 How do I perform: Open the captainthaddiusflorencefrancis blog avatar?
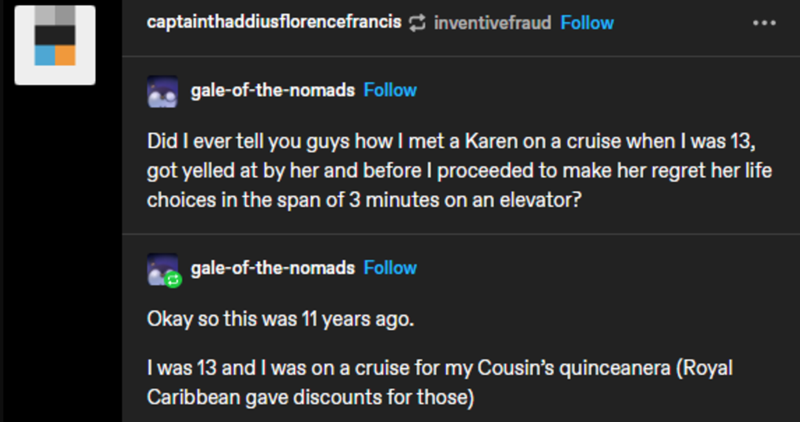click(x=56, y=45)
